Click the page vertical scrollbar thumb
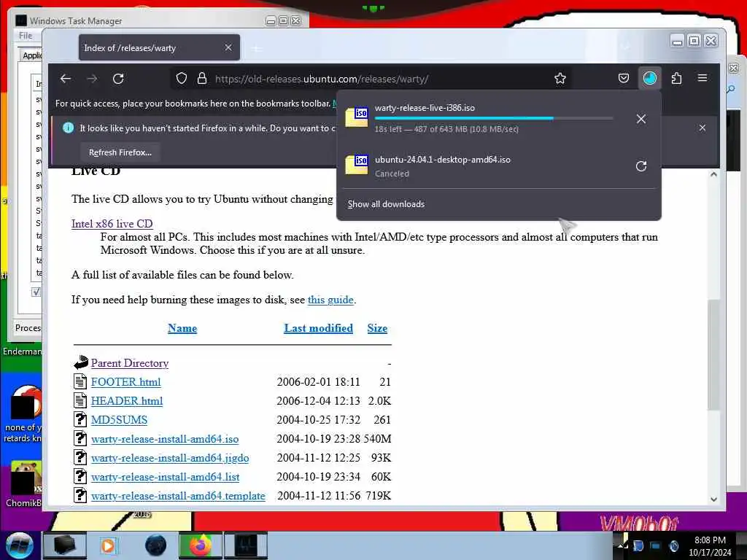 (713, 355)
